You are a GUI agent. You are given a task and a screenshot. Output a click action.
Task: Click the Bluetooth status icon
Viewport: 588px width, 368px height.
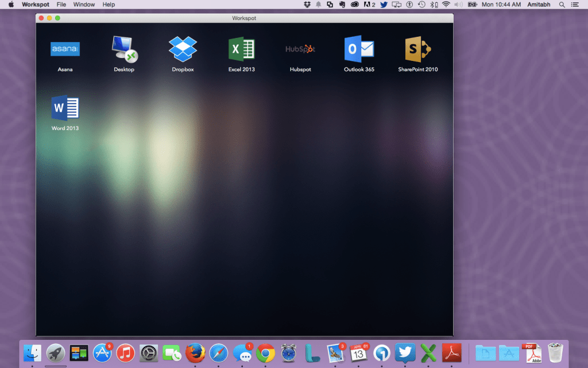(434, 5)
